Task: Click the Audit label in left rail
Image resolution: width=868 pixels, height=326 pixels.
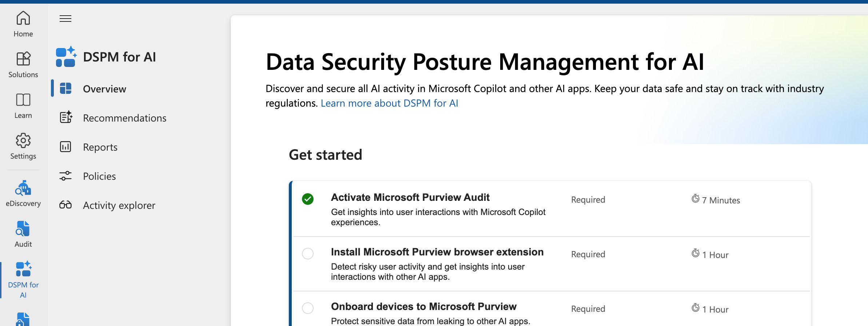Action: [23, 244]
